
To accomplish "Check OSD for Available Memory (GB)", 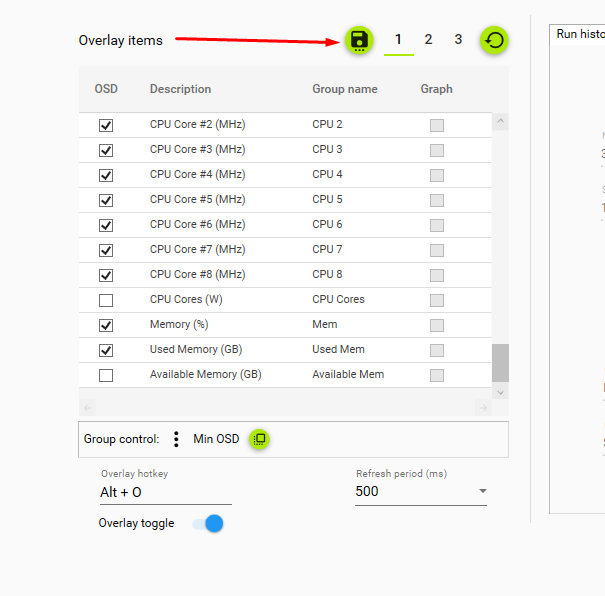I will [106, 375].
